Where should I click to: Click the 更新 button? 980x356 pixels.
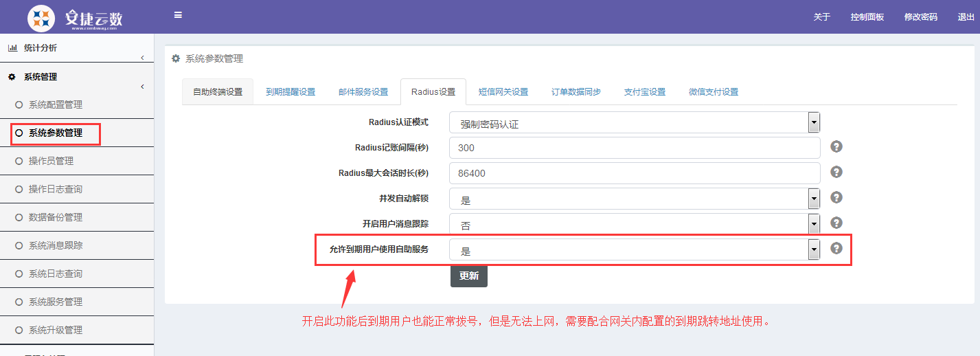tap(468, 276)
